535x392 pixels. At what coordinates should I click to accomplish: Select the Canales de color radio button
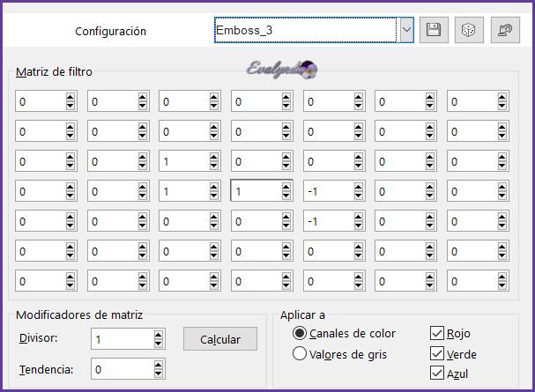tap(300, 333)
